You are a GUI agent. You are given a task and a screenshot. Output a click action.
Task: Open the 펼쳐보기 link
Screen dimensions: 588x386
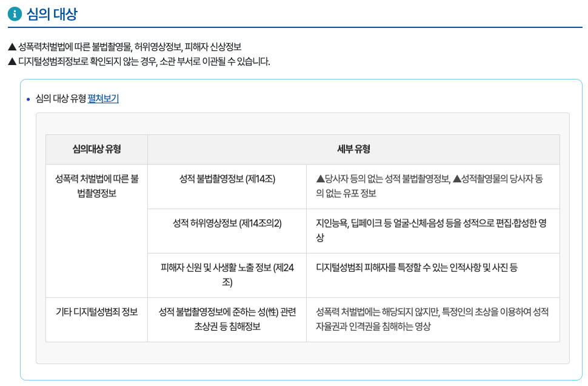[103, 98]
